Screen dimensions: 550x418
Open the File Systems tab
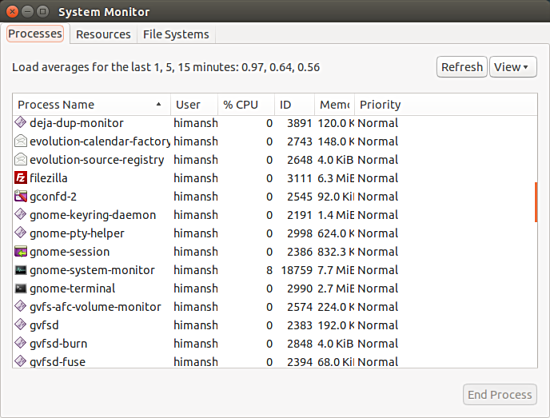[176, 34]
